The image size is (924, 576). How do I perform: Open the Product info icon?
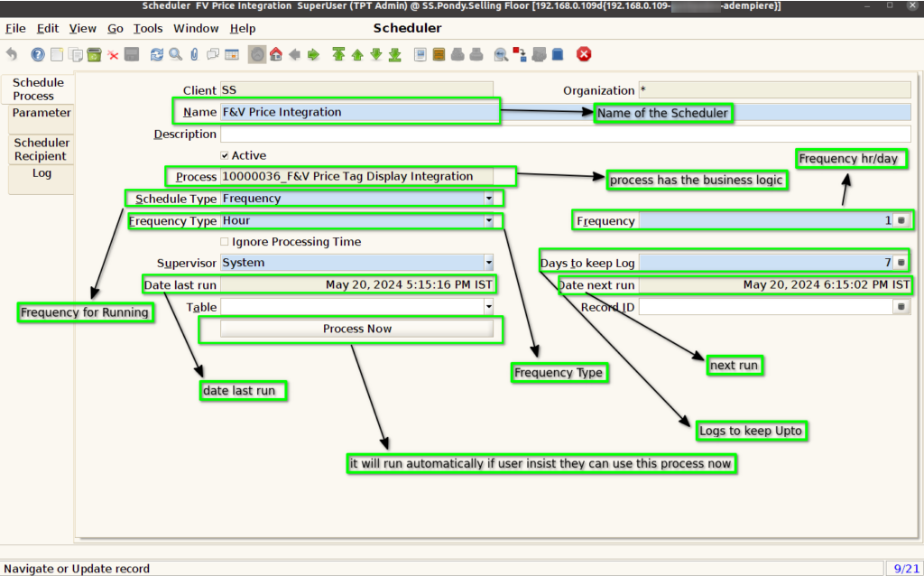click(x=558, y=54)
